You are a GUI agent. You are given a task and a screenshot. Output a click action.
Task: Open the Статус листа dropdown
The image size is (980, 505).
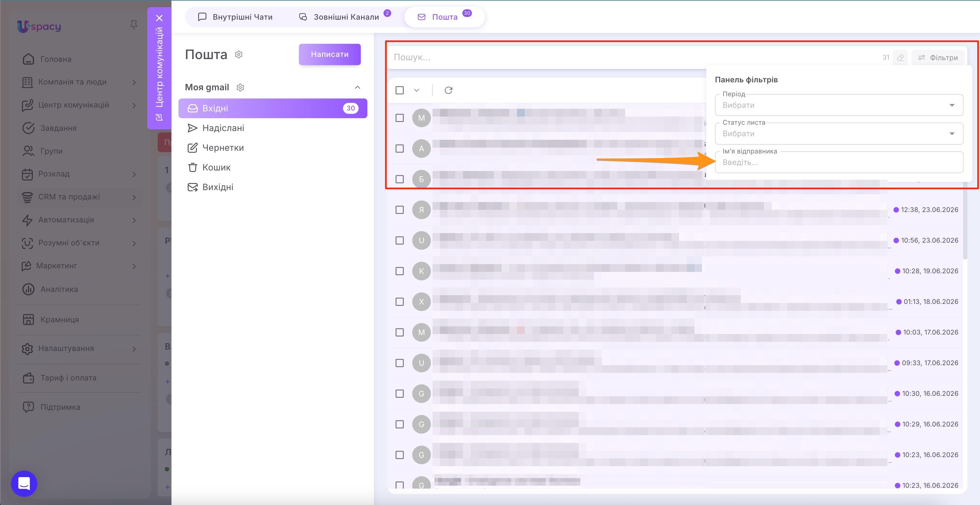[839, 133]
